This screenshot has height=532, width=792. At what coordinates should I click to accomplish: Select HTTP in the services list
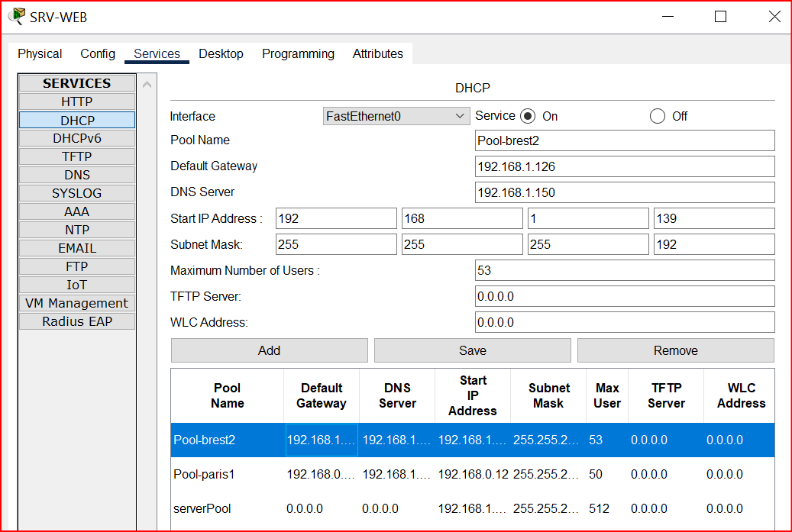(x=77, y=102)
